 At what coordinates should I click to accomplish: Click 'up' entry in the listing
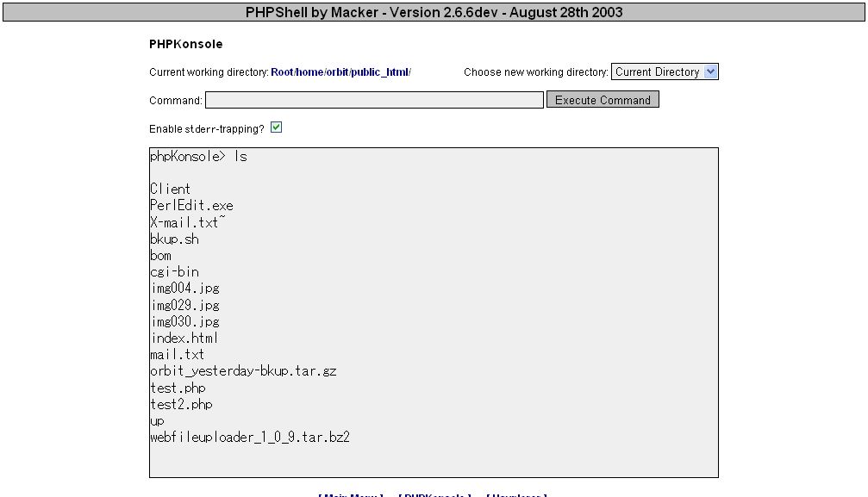[x=157, y=422]
